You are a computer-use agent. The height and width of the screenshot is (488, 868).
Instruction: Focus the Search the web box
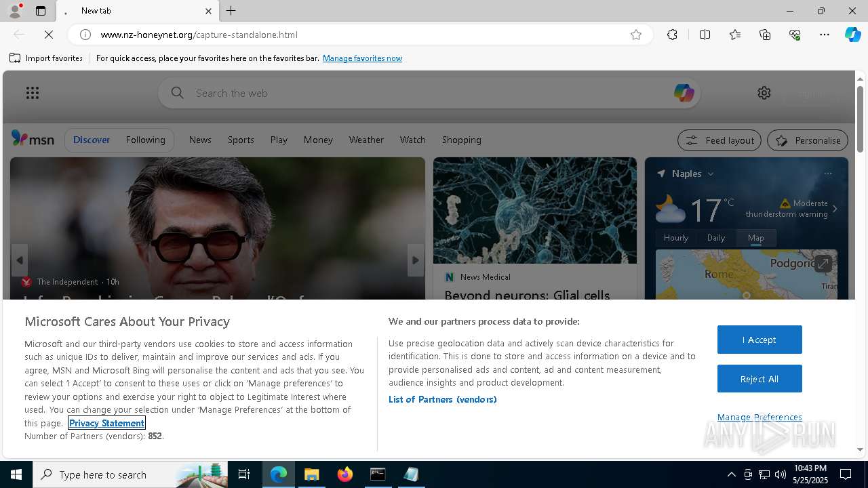(x=429, y=93)
